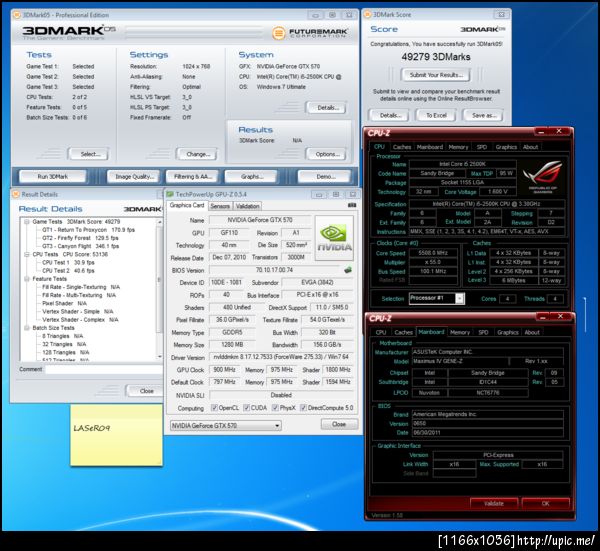Switch to GPU-Z Sensors tab
Viewport: 600px width, 551px height.
[x=220, y=206]
